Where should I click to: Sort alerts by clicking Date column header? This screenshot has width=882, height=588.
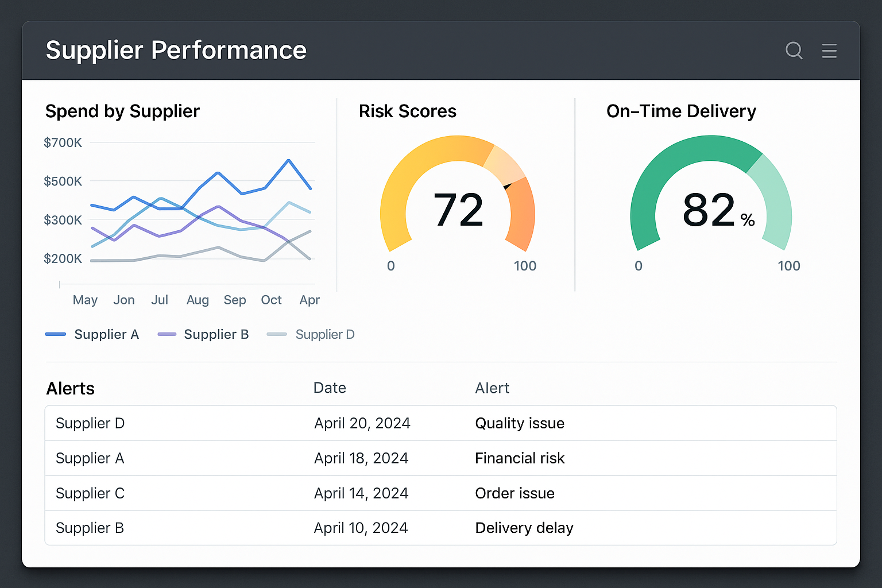click(x=330, y=388)
